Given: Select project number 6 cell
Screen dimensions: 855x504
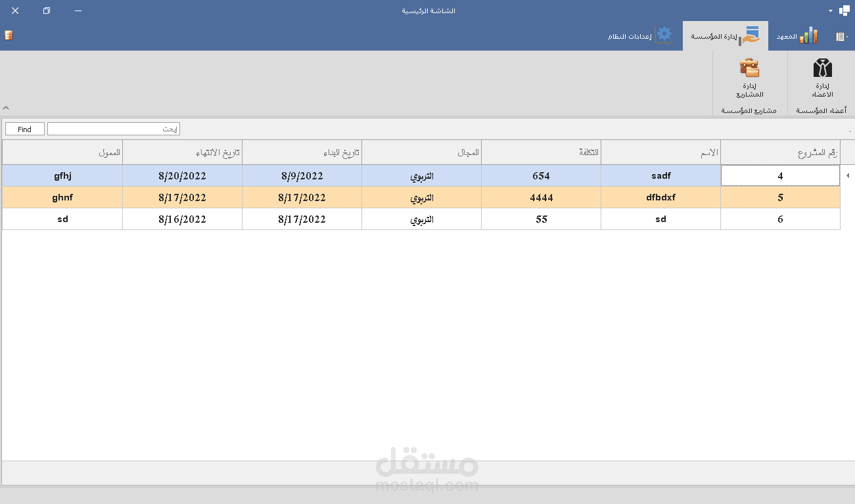Looking at the screenshot, I should click(x=780, y=219).
